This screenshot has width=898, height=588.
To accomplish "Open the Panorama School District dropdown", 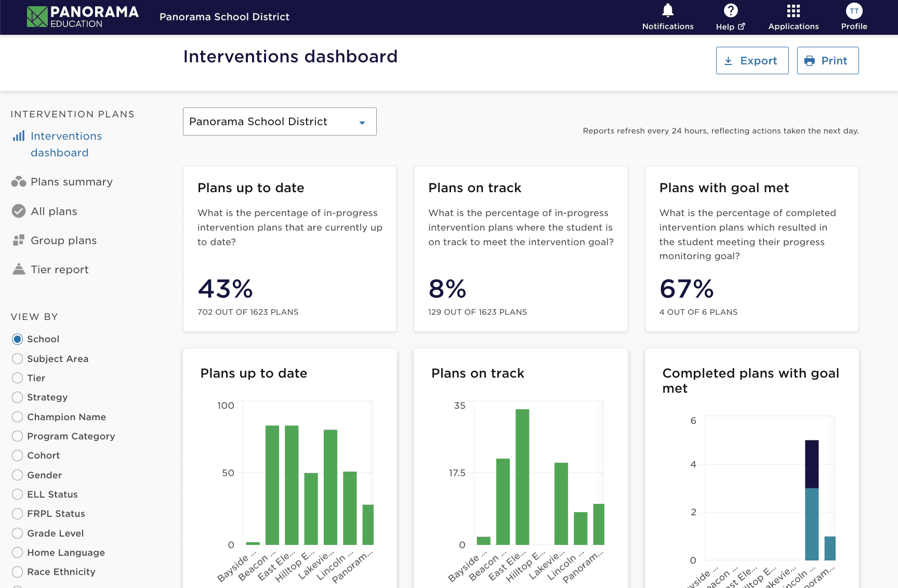I will [280, 122].
